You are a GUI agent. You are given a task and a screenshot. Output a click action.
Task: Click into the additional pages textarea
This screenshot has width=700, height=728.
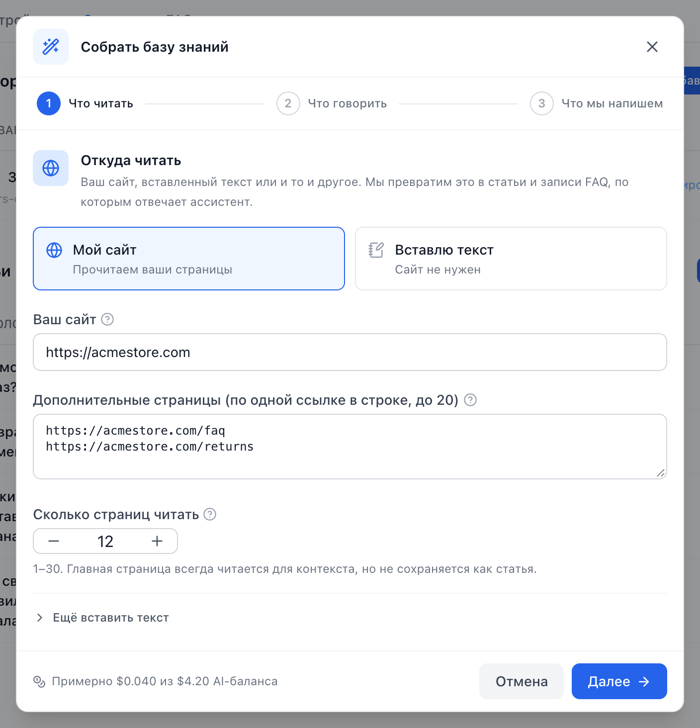click(x=350, y=447)
